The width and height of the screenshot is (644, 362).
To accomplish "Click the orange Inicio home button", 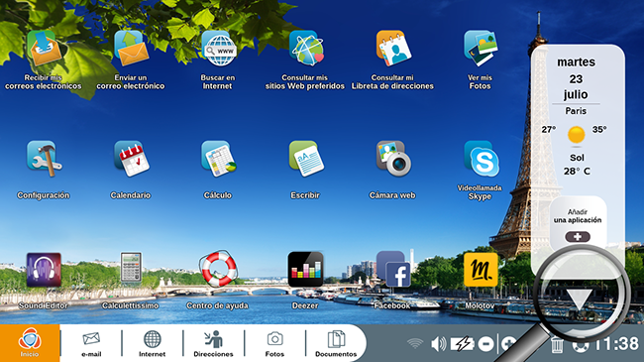I will [30, 343].
